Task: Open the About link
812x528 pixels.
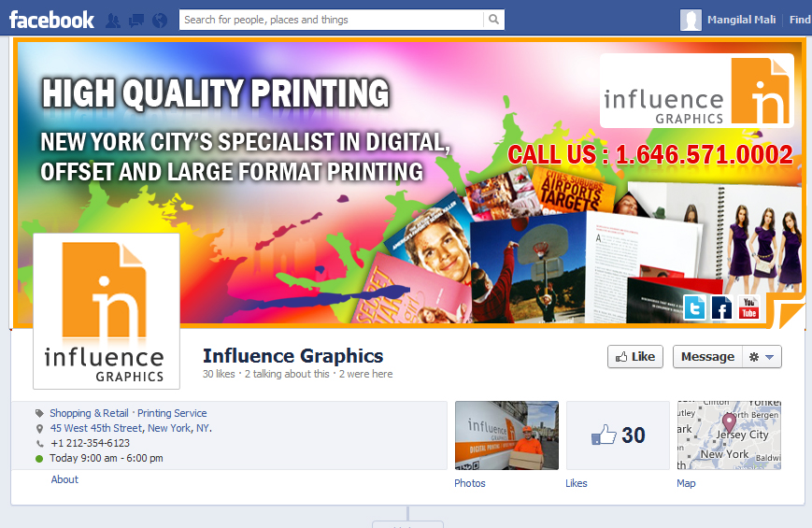Action: pos(64,479)
